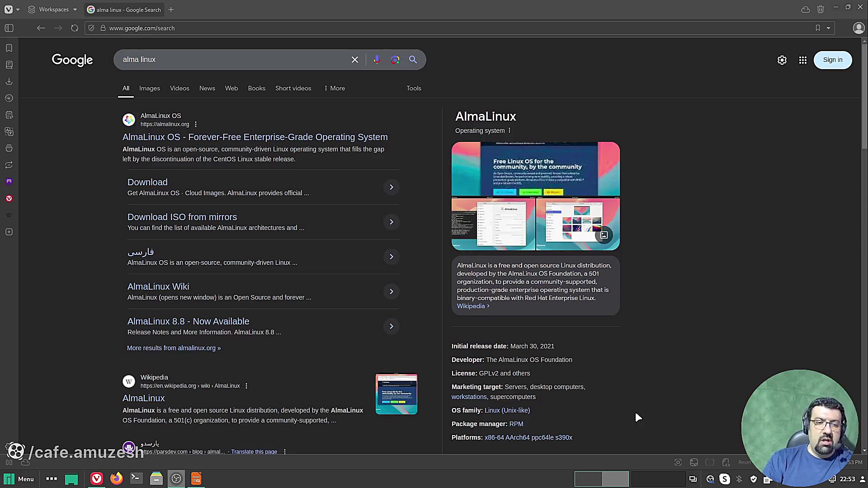Screen dimensions: 868x488
Task: Switch to Short videos tab
Action: 293,88
